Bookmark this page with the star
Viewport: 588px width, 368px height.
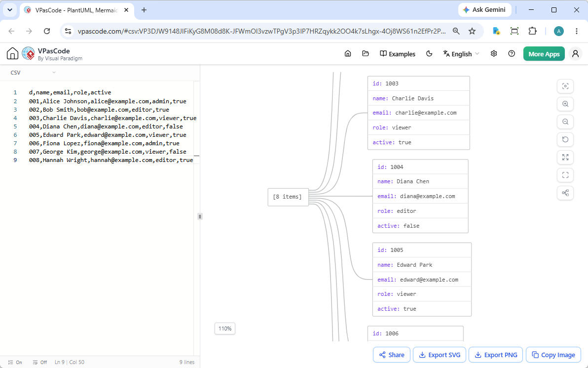[472, 31]
